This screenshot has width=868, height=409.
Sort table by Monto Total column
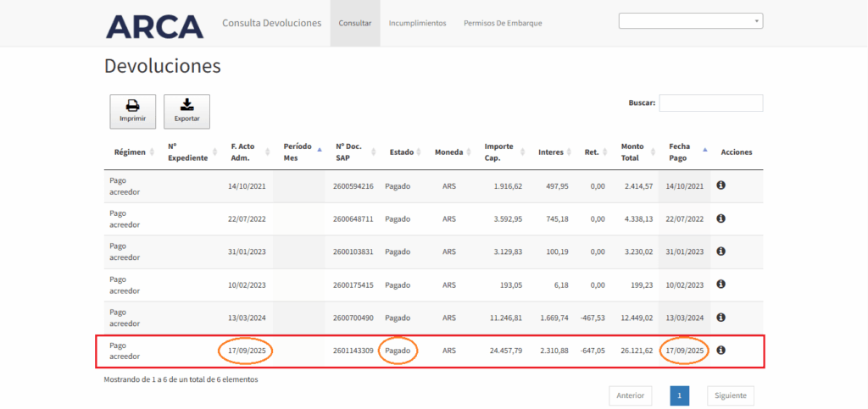tap(637, 152)
